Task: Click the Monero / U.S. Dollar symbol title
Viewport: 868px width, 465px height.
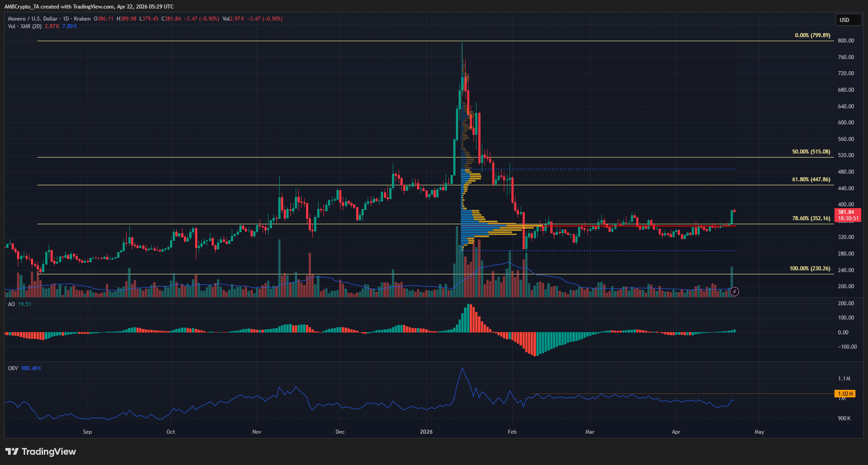Action: tap(33, 19)
